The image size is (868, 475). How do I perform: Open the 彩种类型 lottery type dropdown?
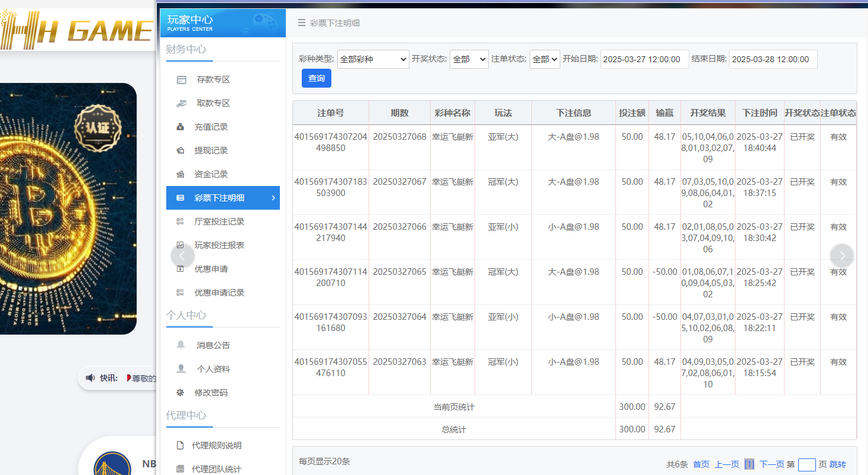(x=373, y=59)
